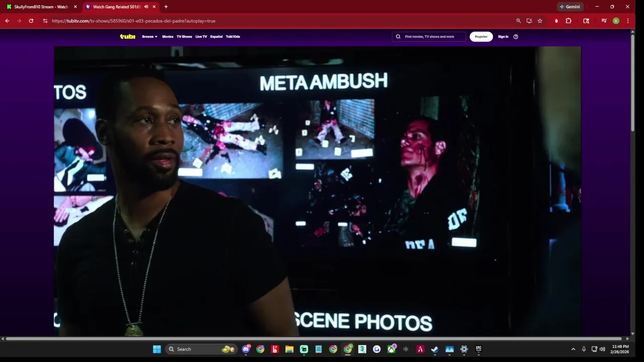The width and height of the screenshot is (644, 362).
Task: Close the SkullyFrom810 Stream tab
Action: [x=75, y=7]
